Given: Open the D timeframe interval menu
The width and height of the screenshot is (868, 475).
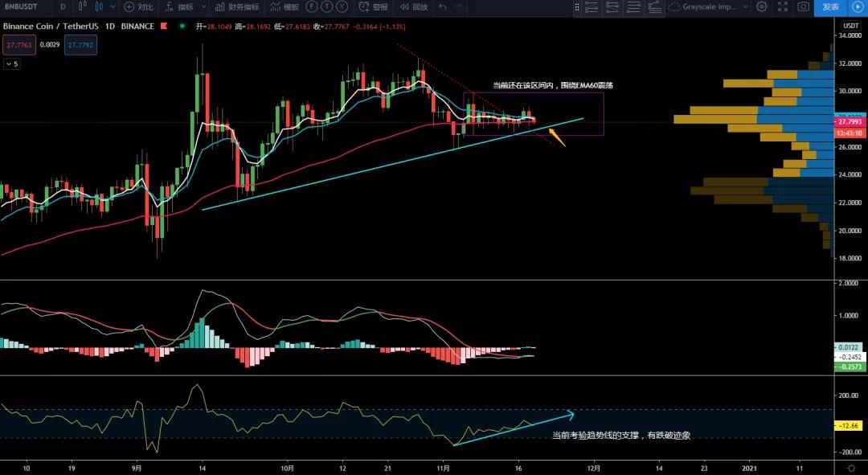Looking at the screenshot, I should (63, 7).
